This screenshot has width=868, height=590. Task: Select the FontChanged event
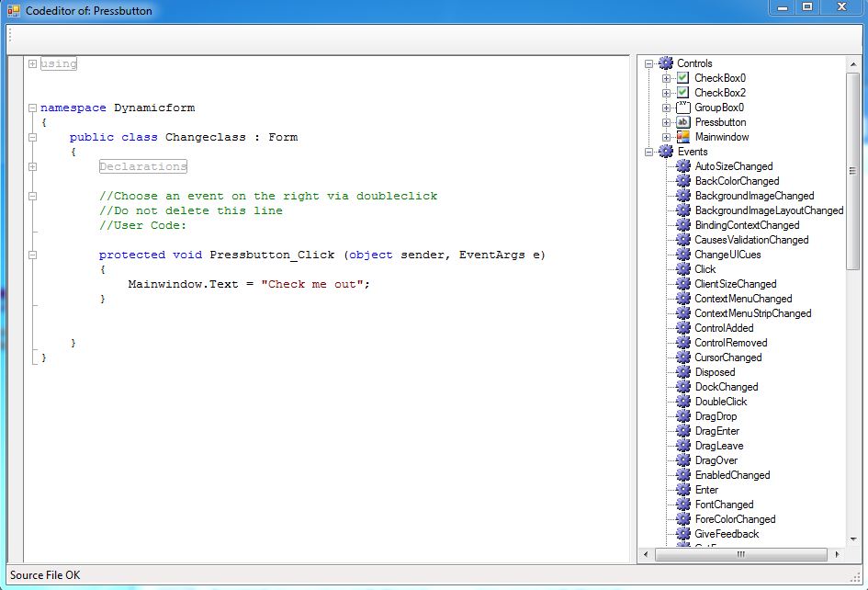click(x=724, y=505)
